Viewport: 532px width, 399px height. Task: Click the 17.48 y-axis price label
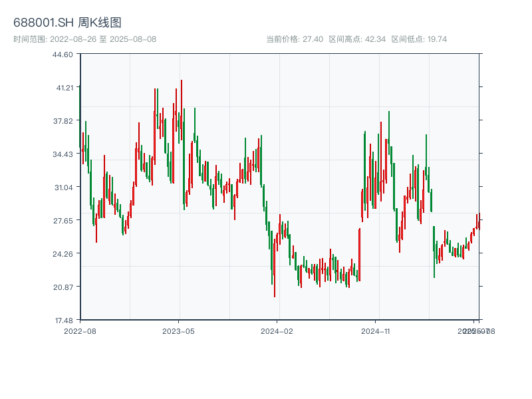pyautogui.click(x=63, y=320)
